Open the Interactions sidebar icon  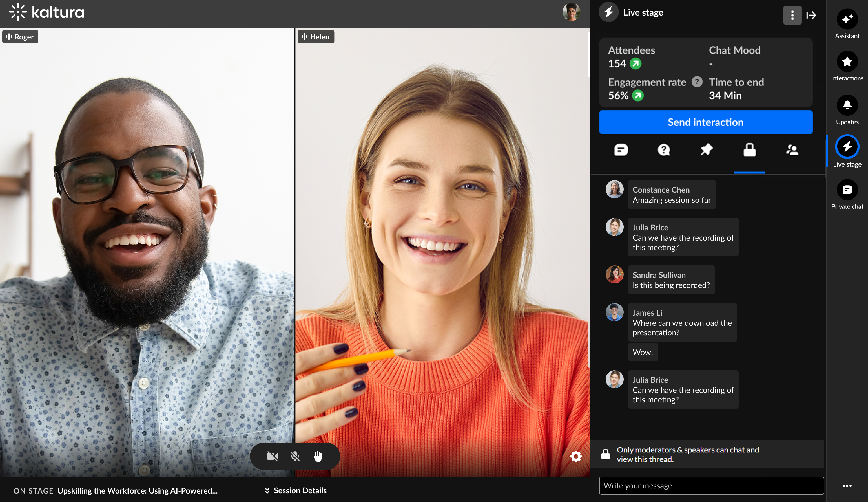847,62
